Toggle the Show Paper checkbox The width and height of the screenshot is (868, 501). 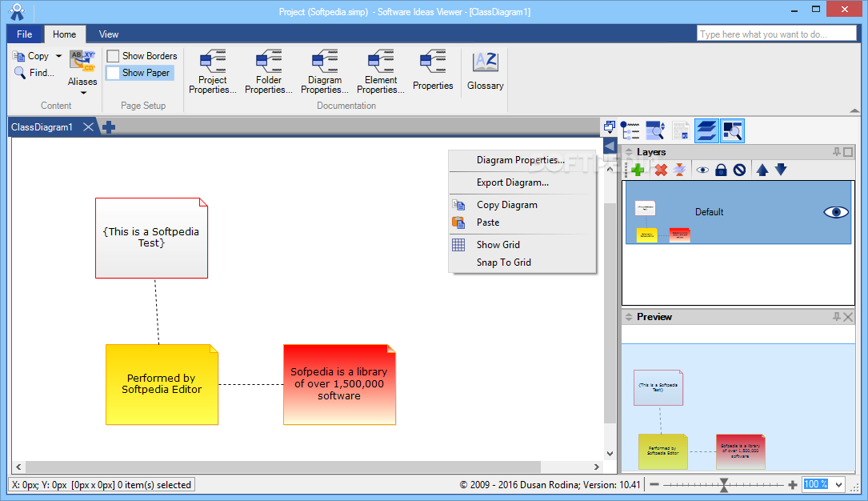113,73
